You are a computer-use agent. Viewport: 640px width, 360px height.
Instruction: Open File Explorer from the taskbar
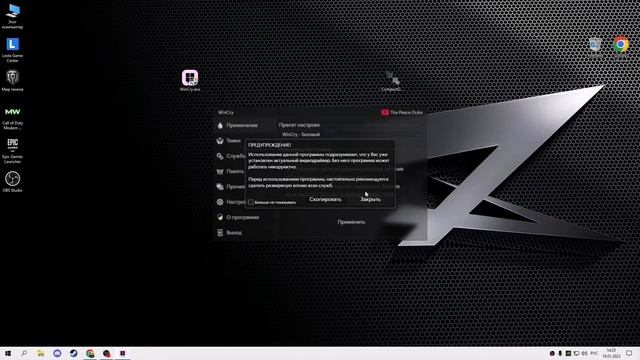[41, 353]
